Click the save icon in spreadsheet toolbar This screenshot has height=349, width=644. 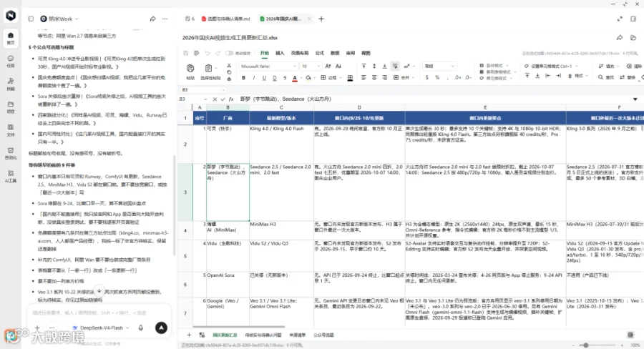point(185,53)
